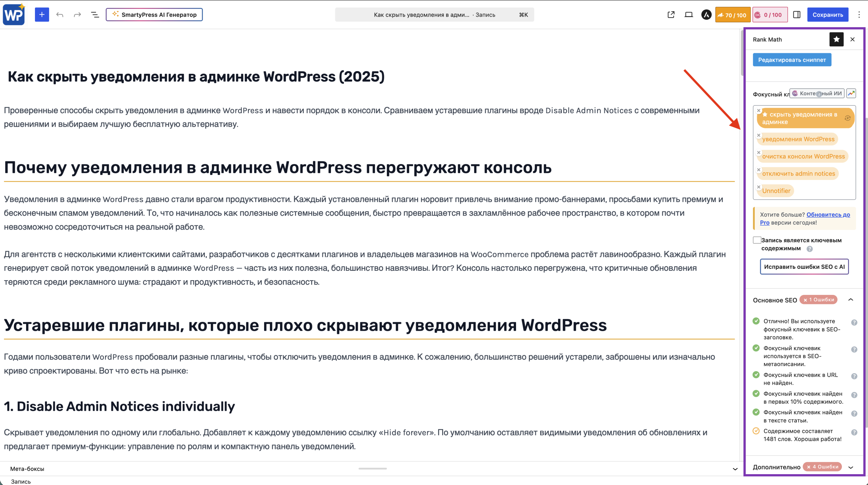Toggle the settings sidebar panel icon
The image size is (868, 485).
[x=797, y=15]
